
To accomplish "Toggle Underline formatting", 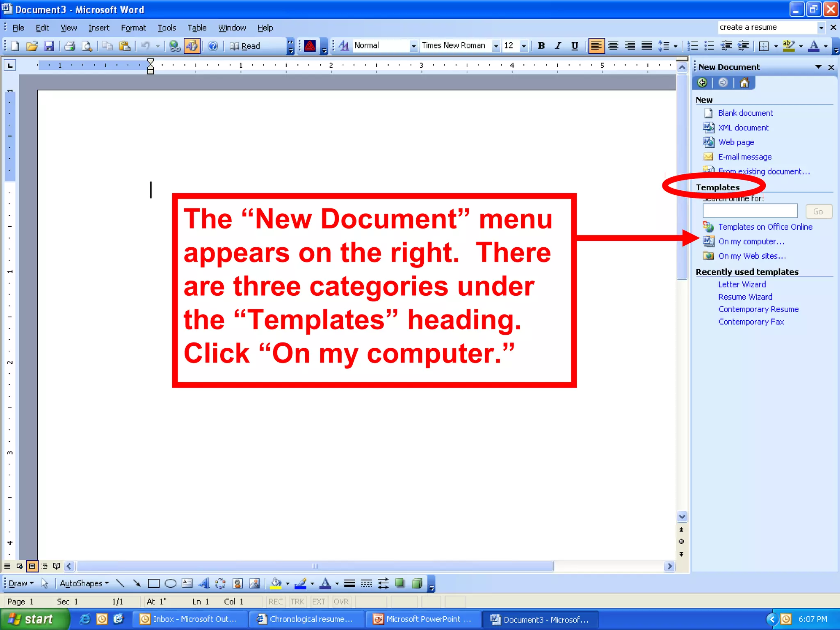I will 575,46.
